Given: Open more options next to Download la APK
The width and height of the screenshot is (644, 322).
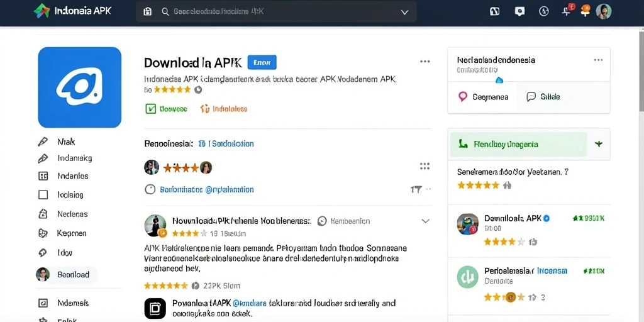Looking at the screenshot, I should point(425,62).
